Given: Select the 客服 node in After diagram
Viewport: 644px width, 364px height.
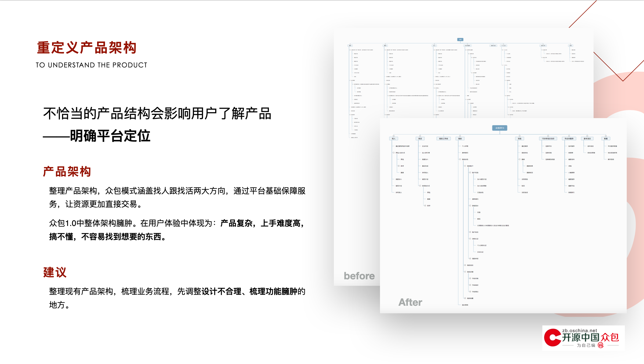Looking at the screenshot, I should [606, 139].
